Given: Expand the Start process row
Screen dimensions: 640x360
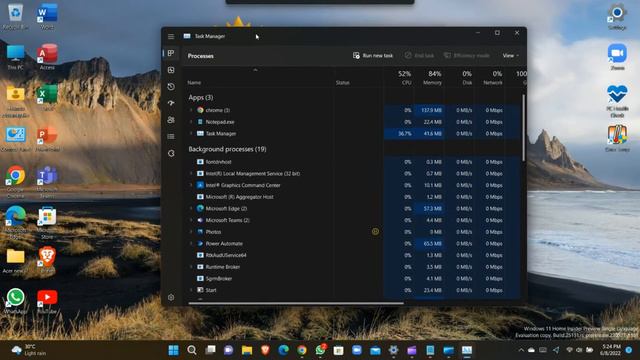Looking at the screenshot, I should [x=191, y=290].
